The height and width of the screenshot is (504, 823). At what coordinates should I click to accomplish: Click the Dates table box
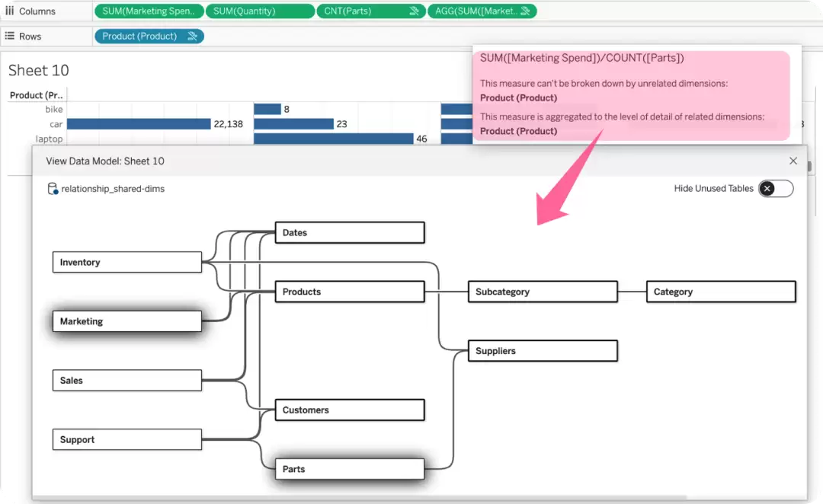(350, 232)
